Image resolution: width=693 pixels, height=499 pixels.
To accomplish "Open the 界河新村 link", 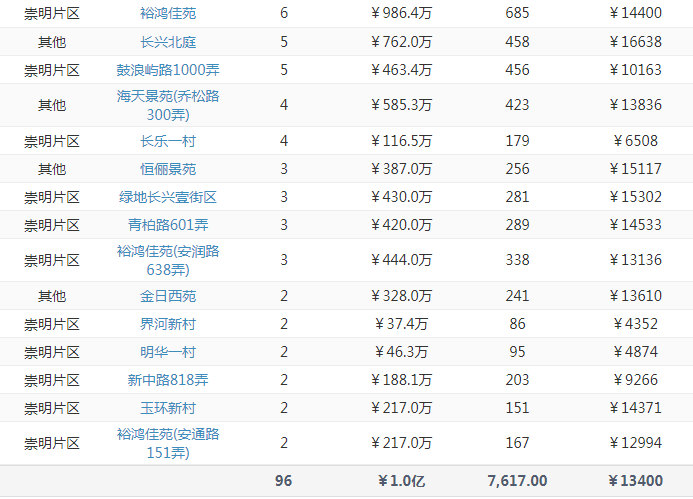I will 168,324.
